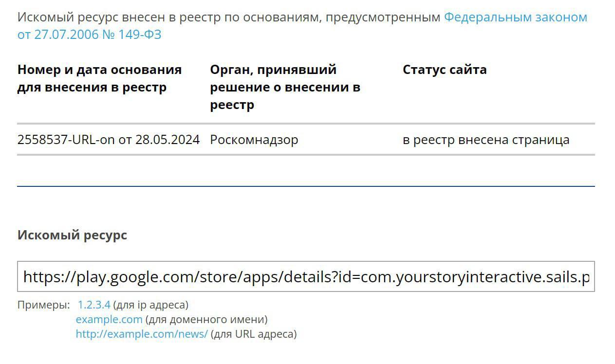Image resolution: width=615 pixels, height=364 pixels.
Task: Click the "(для ip адреса)" hint text
Action: [x=150, y=305]
